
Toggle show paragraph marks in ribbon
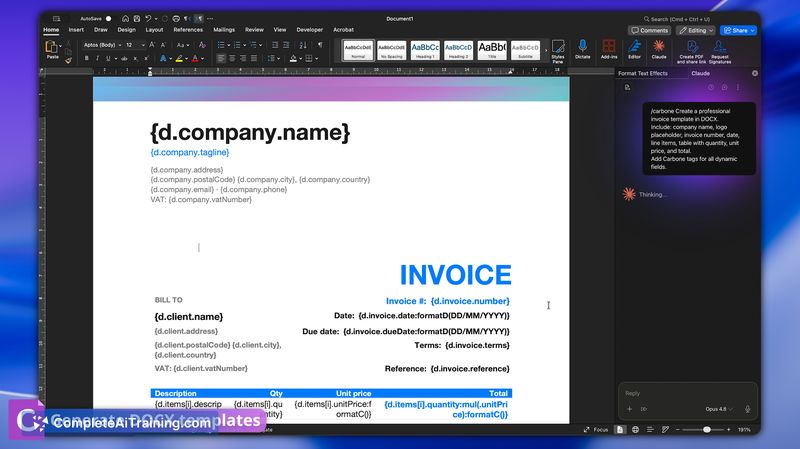coord(320,45)
